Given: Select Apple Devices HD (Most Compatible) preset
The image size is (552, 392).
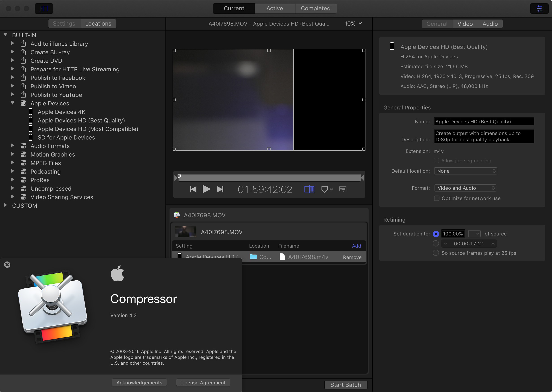Looking at the screenshot, I should pos(88,129).
